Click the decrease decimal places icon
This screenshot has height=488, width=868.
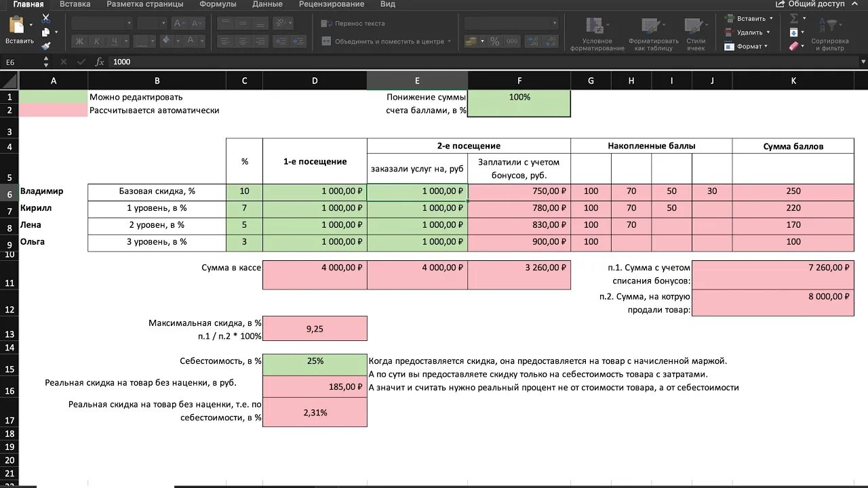(x=551, y=41)
